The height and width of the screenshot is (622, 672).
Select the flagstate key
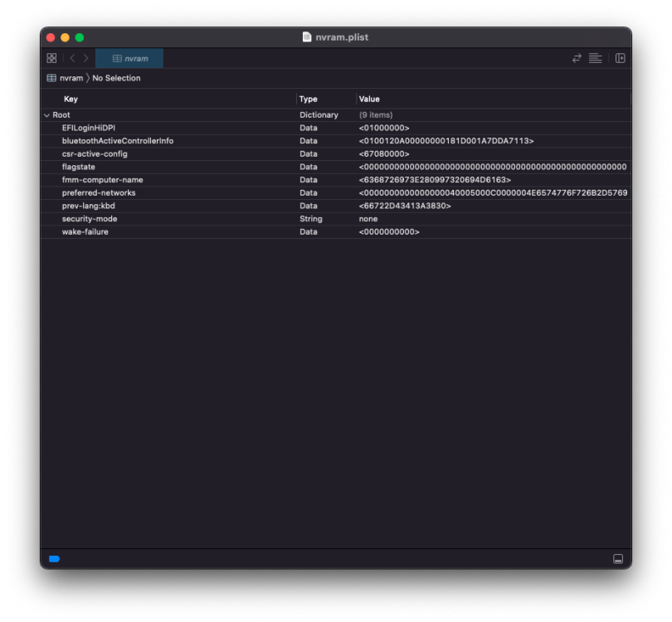[79, 167]
